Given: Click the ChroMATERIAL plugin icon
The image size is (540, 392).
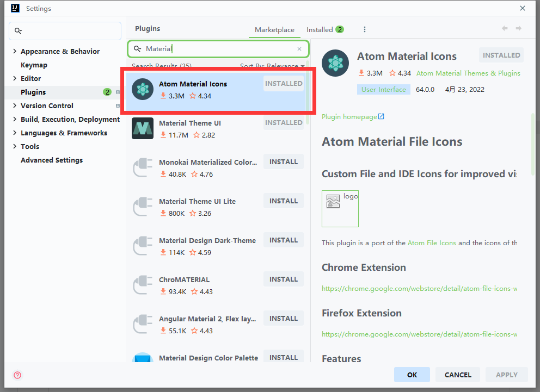Looking at the screenshot, I should pyautogui.click(x=143, y=285).
